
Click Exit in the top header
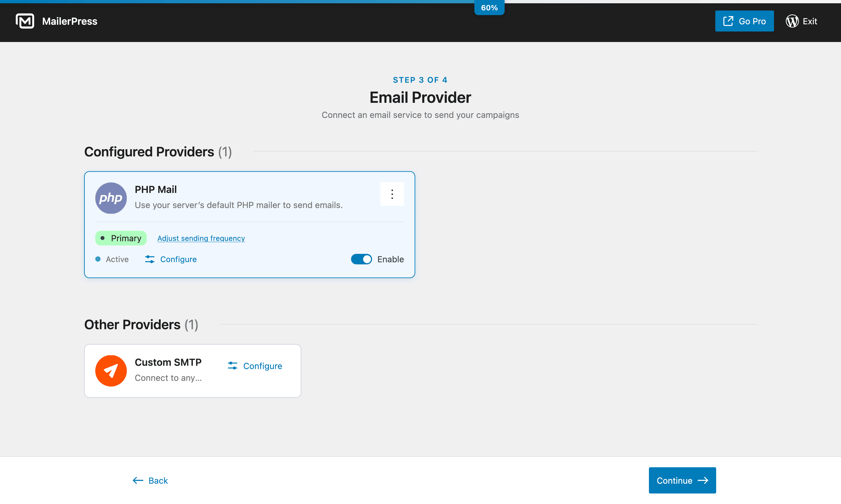click(810, 21)
